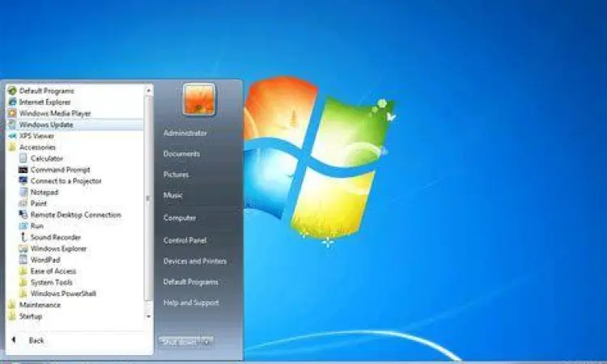Open Devices and Printers

(195, 261)
